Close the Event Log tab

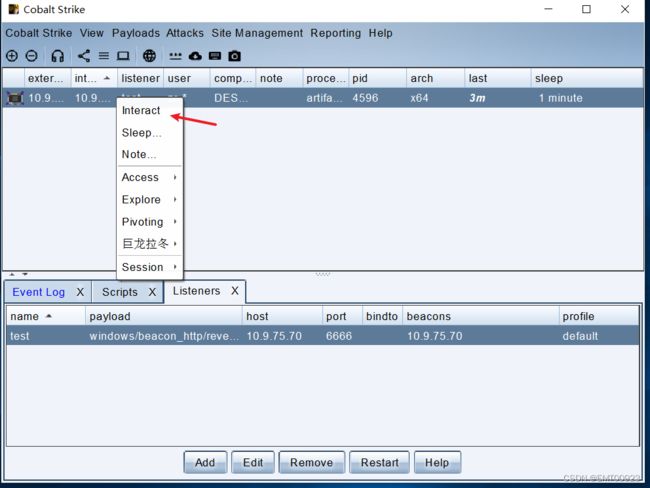tap(80, 292)
